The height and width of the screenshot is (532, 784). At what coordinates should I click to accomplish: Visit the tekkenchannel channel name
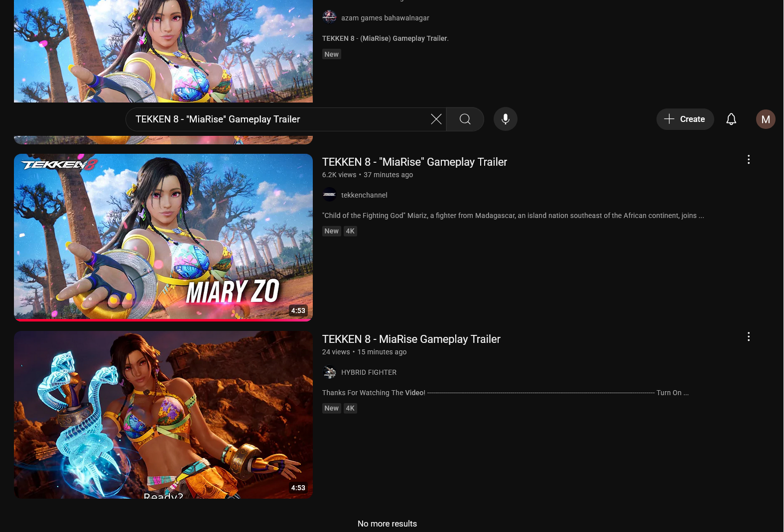click(x=364, y=195)
